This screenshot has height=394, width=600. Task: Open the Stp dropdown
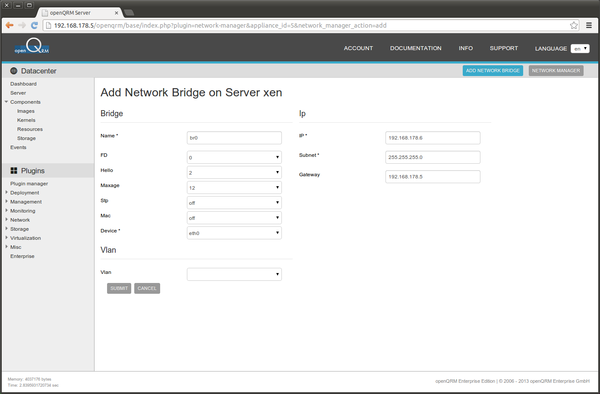[x=234, y=203]
